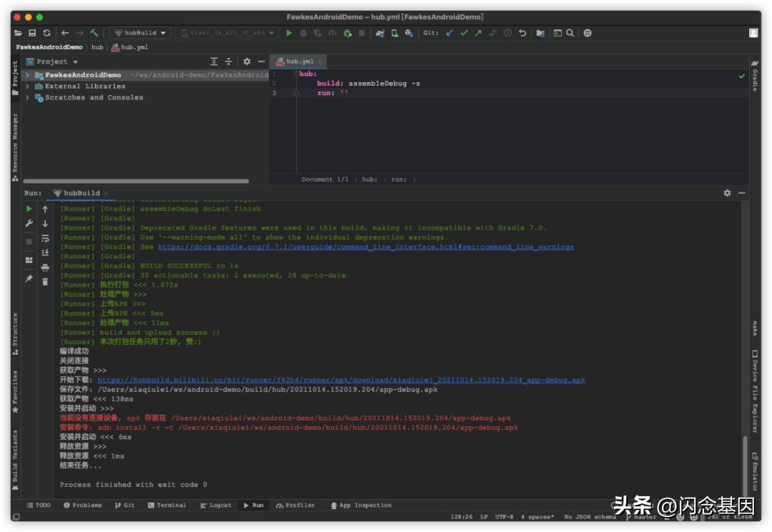Click the Git Update Project arrow icon
Screen dimensions: 772x532
450,33
